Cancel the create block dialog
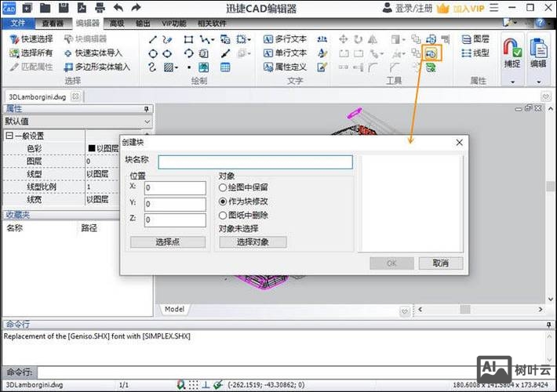 click(x=440, y=263)
